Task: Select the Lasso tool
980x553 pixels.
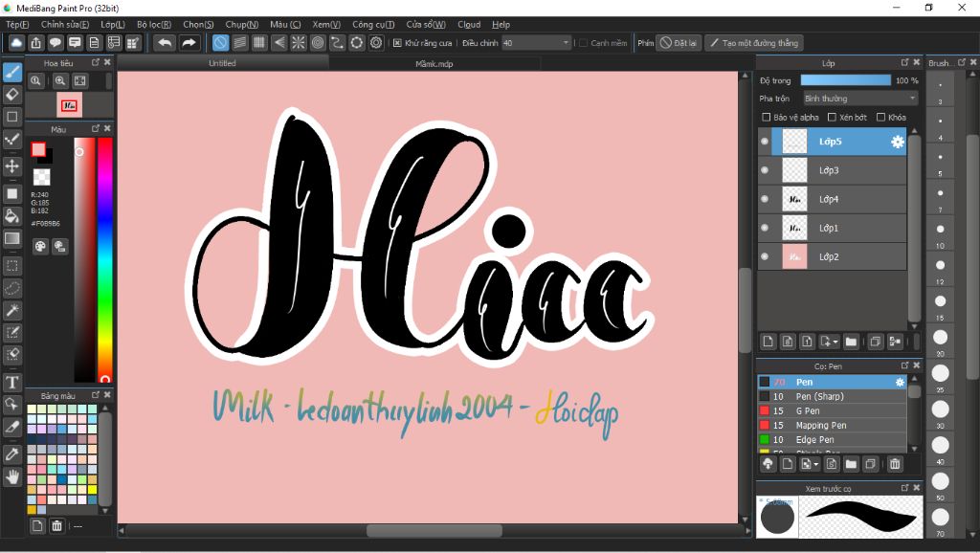Action: click(12, 288)
